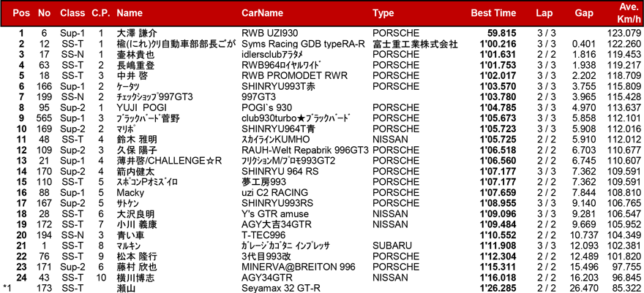Click the 'C.P.' column header
Screen dimensions: 644x293
point(101,13)
